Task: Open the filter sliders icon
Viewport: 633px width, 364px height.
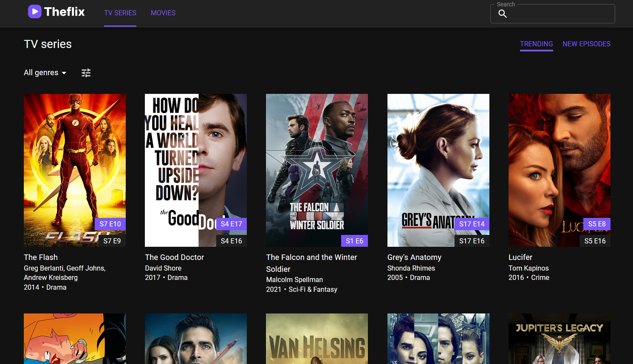Action: (86, 73)
